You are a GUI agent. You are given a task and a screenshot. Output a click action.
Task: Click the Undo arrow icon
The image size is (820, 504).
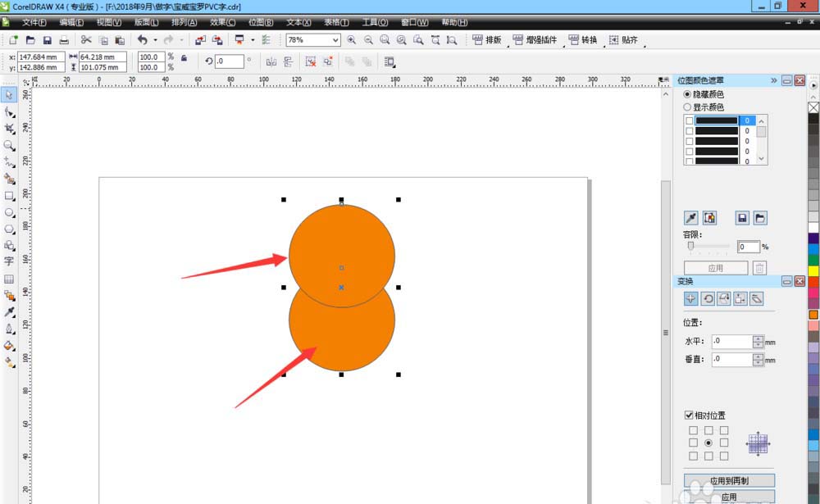point(142,39)
